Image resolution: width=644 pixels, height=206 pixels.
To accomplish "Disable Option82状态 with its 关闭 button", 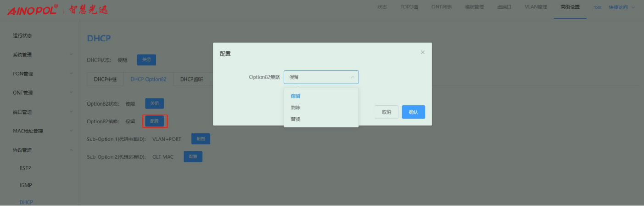I will [154, 103].
